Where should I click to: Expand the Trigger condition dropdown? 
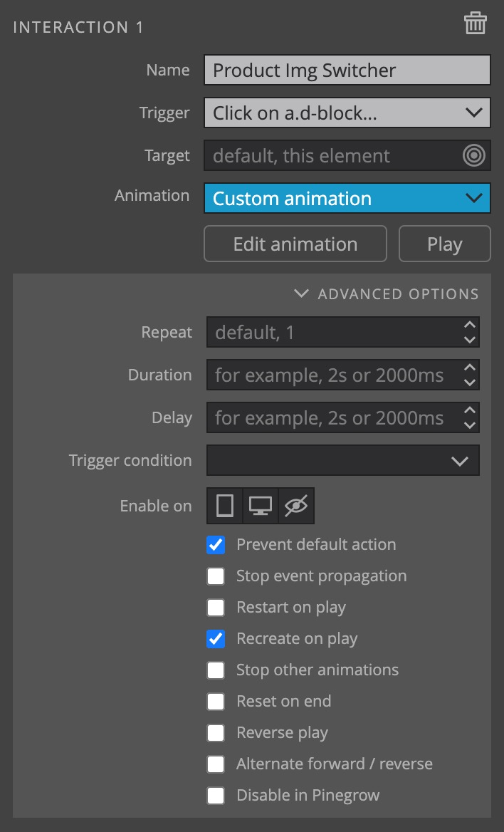tap(342, 460)
